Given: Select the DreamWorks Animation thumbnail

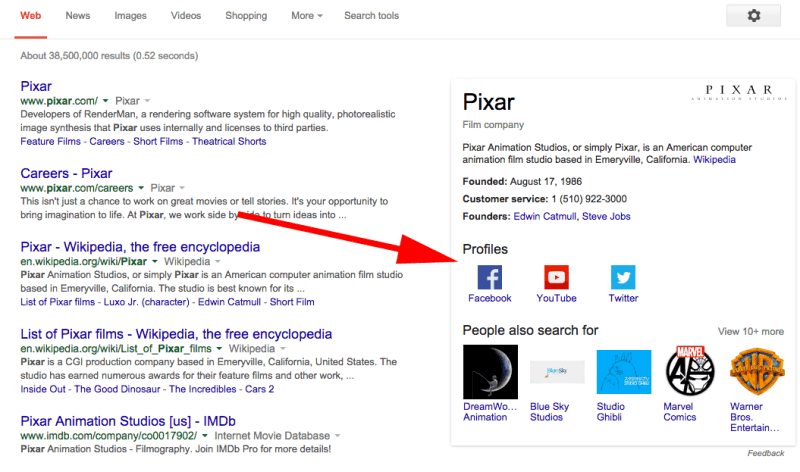Looking at the screenshot, I should (x=490, y=372).
